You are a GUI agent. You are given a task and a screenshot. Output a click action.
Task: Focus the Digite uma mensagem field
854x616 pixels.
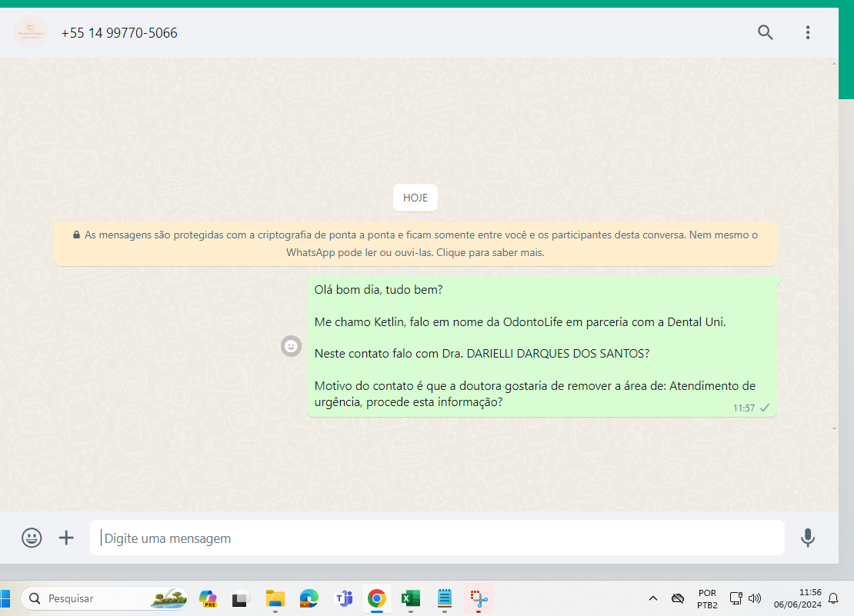pyautogui.click(x=437, y=538)
